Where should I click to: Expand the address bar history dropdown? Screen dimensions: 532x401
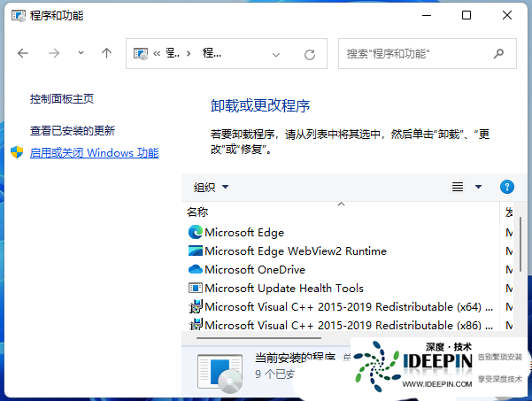276,54
